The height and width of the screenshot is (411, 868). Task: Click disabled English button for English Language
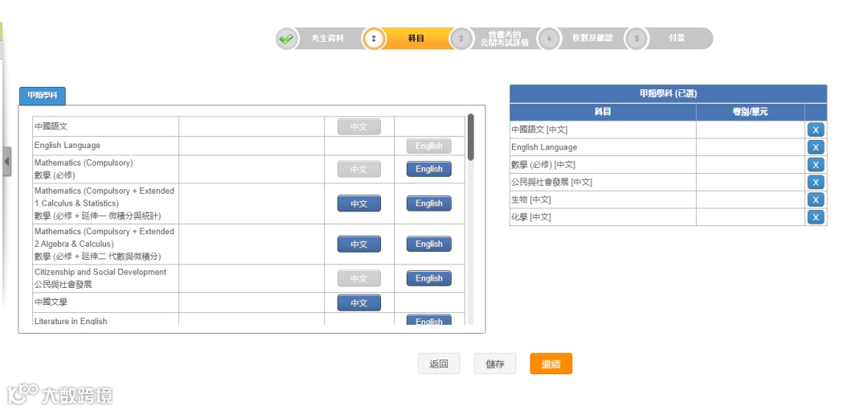pos(429,146)
